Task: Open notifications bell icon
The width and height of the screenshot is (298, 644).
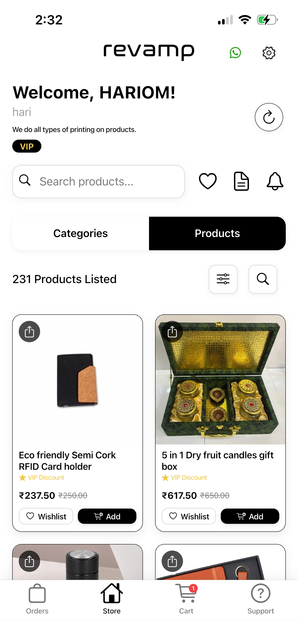Action: (x=275, y=181)
